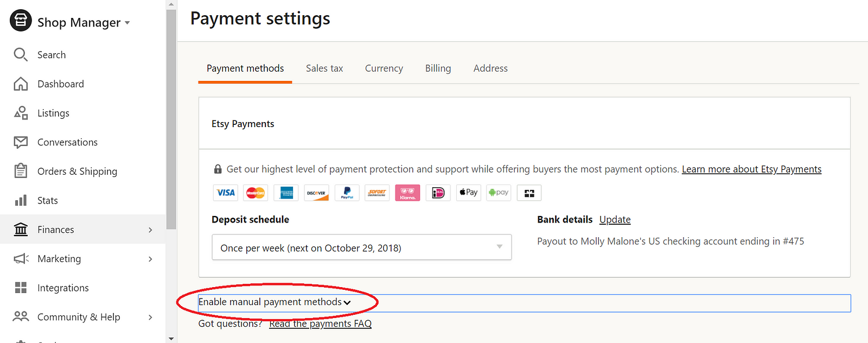Viewport: 868px width, 343px height.
Task: Switch to the Sales tax tab
Action: point(324,68)
